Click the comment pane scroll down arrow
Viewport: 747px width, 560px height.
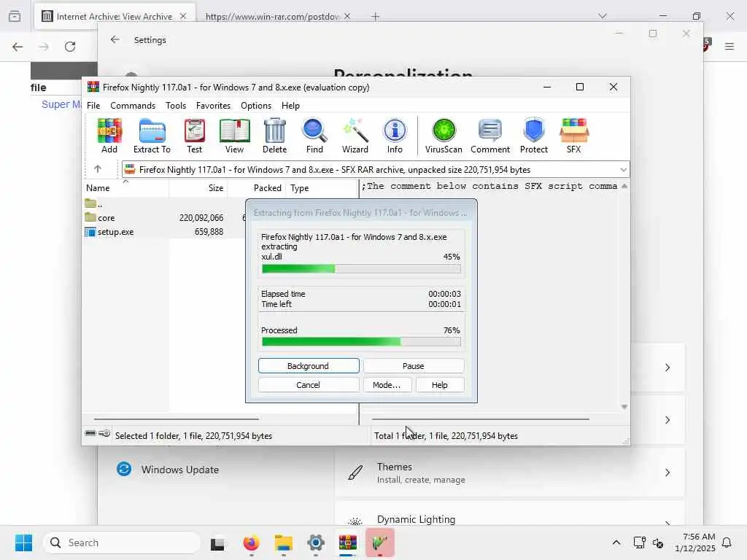click(x=624, y=407)
